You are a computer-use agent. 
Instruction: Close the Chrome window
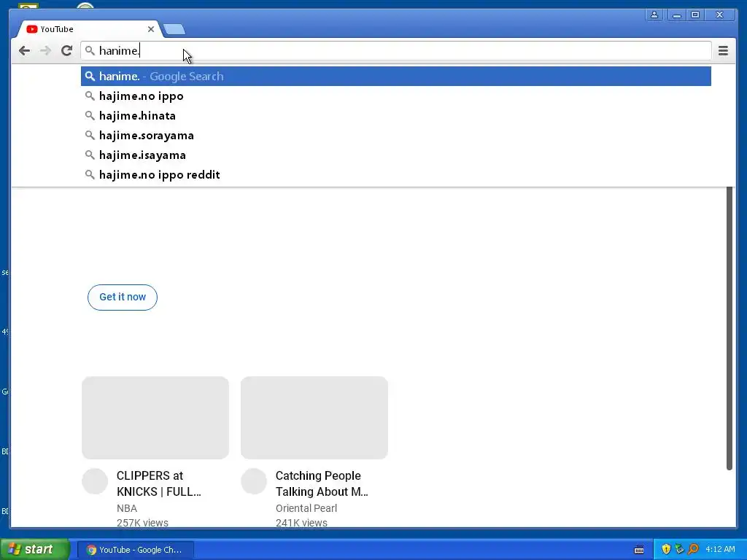point(719,15)
